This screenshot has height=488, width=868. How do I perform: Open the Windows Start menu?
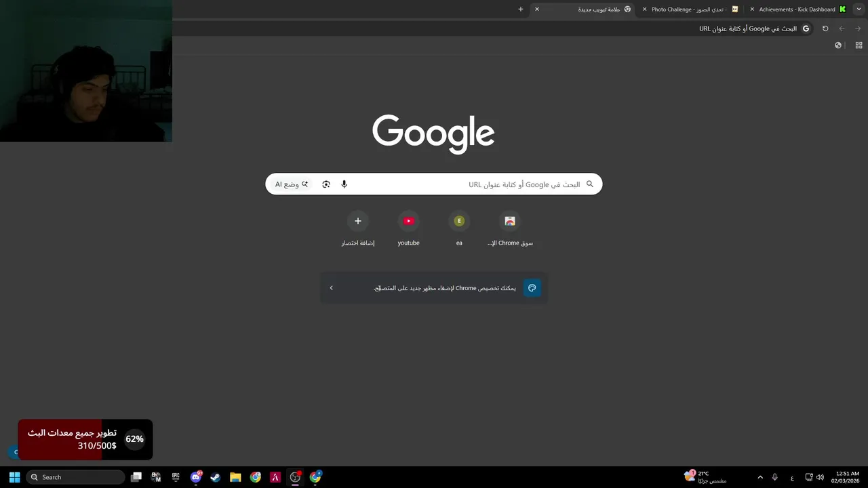(14, 477)
